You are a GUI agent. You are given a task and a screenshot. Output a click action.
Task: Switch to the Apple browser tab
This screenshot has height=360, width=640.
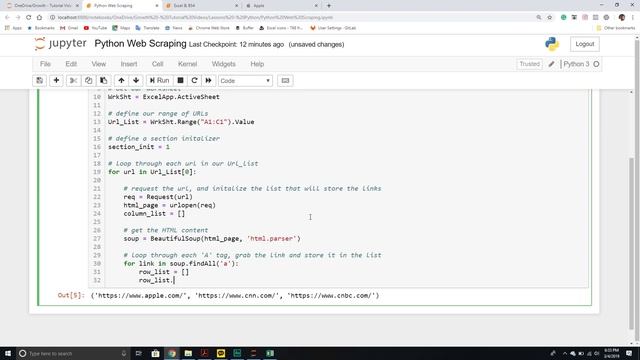(x=281, y=6)
